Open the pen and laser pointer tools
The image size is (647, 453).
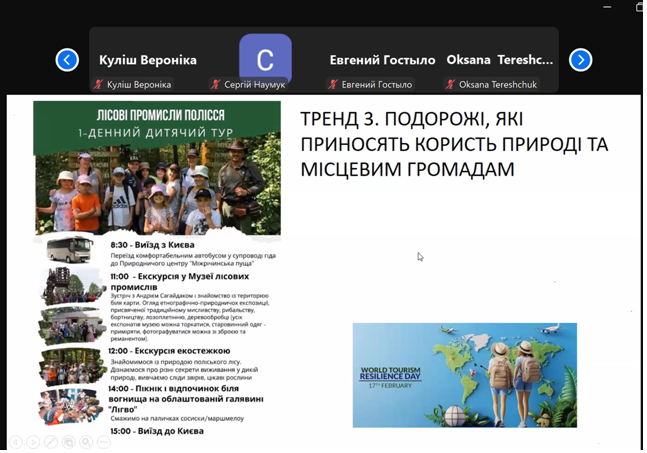click(51, 441)
